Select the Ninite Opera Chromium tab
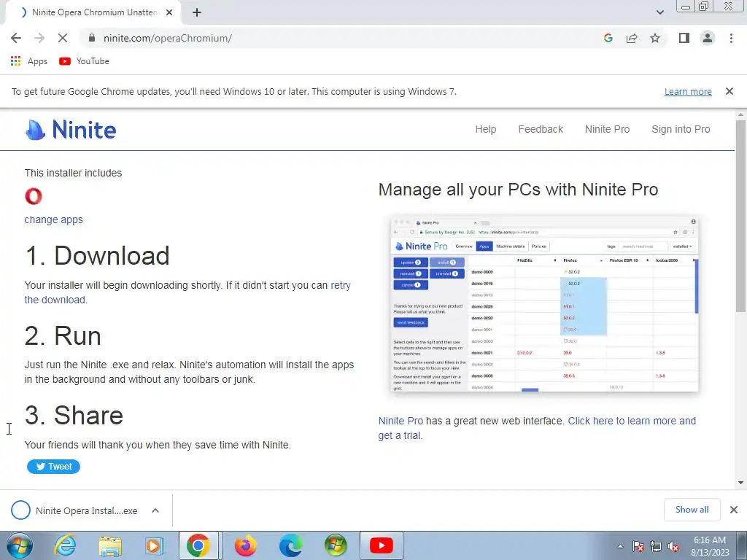747x560 pixels. [x=93, y=13]
